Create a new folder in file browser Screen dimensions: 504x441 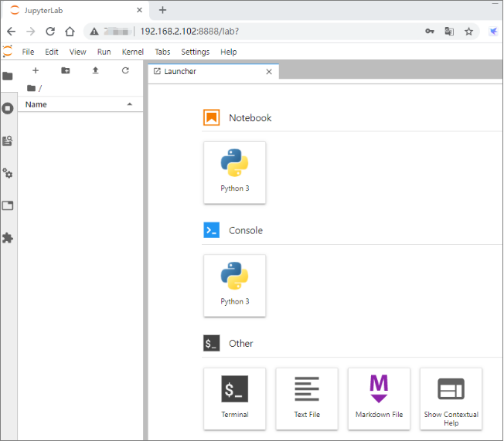(66, 70)
